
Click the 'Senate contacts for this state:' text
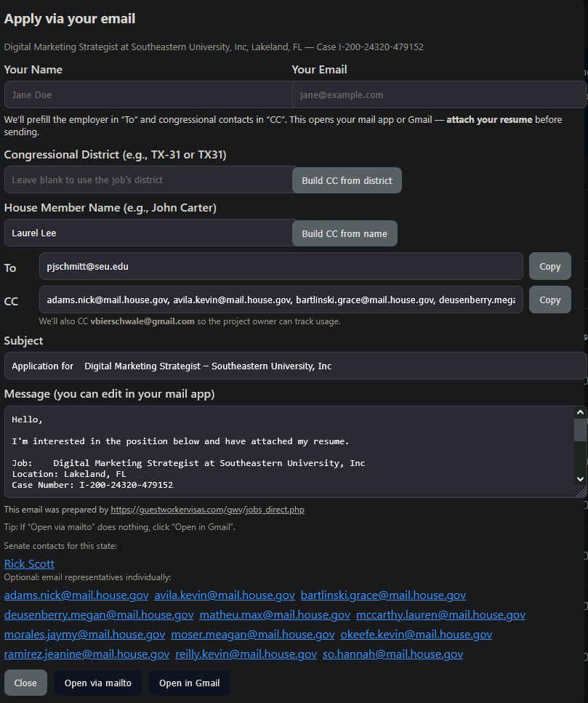point(60,546)
